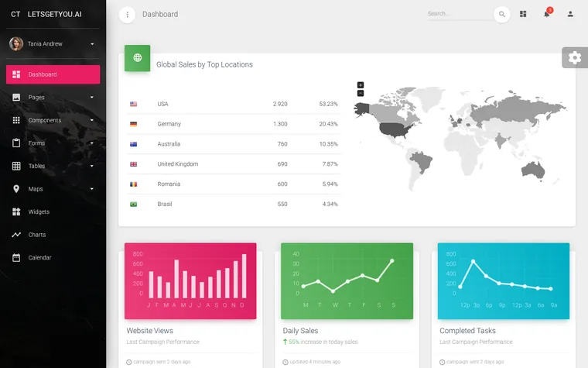588x368 pixels.
Task: Open the dashboard grid icon in header
Action: [x=523, y=14]
